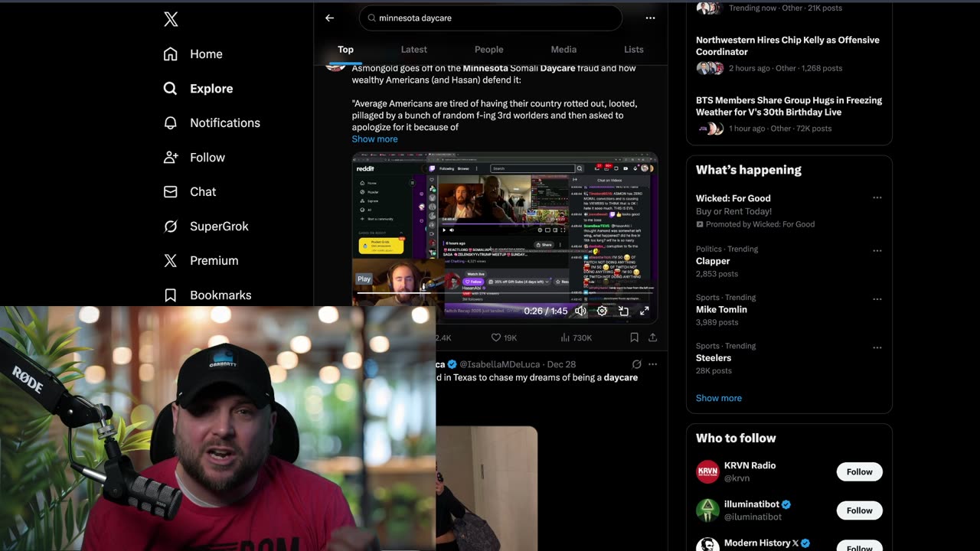Open Follow in sidebar
Viewport: 980px width, 551px height.
click(x=194, y=157)
